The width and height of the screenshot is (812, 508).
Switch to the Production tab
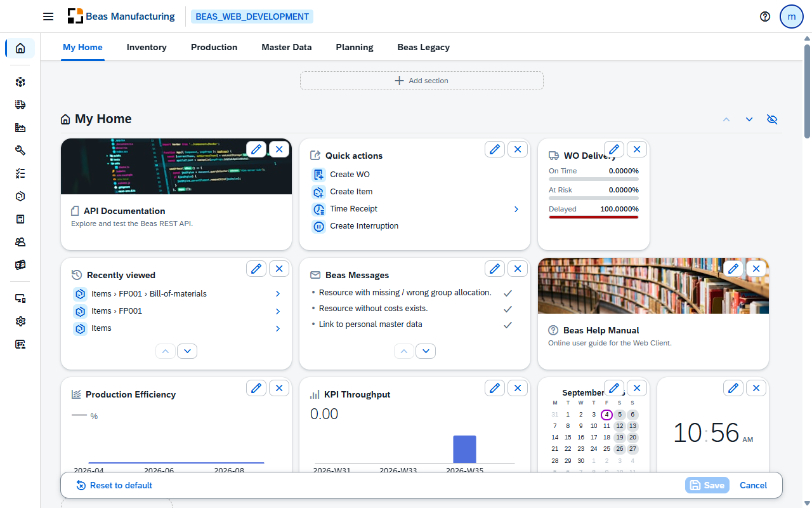point(214,47)
